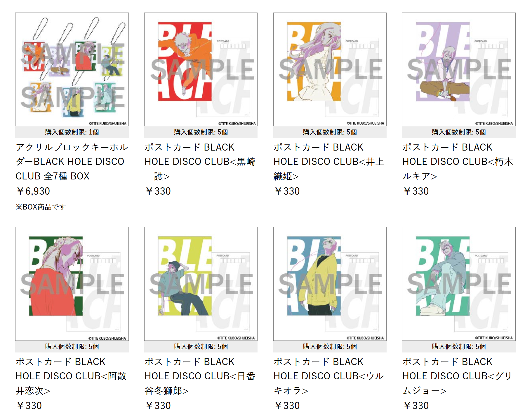
Task: Click the ￥6,930 price of the BOX
Action: (33, 191)
